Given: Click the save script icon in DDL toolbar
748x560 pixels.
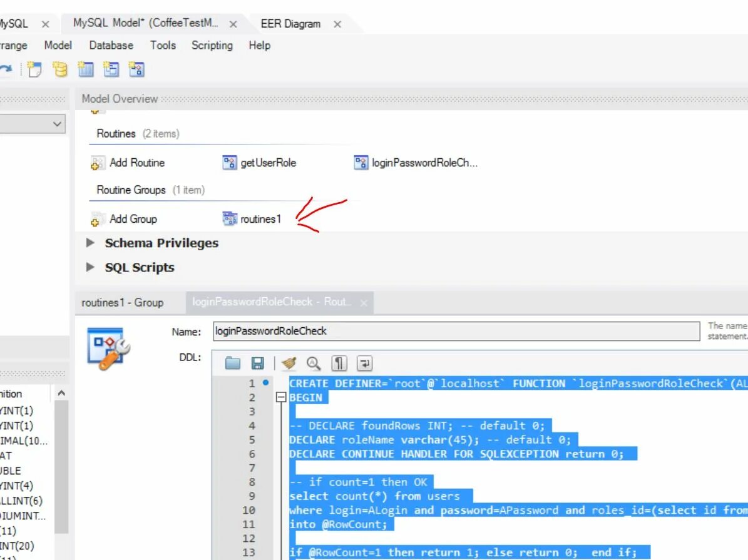Looking at the screenshot, I should click(x=258, y=364).
